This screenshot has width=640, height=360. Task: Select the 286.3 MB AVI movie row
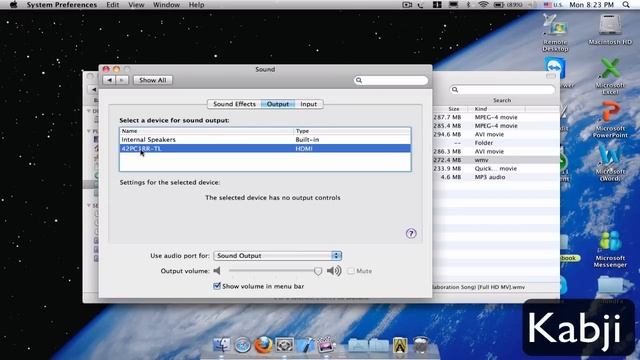(496, 151)
